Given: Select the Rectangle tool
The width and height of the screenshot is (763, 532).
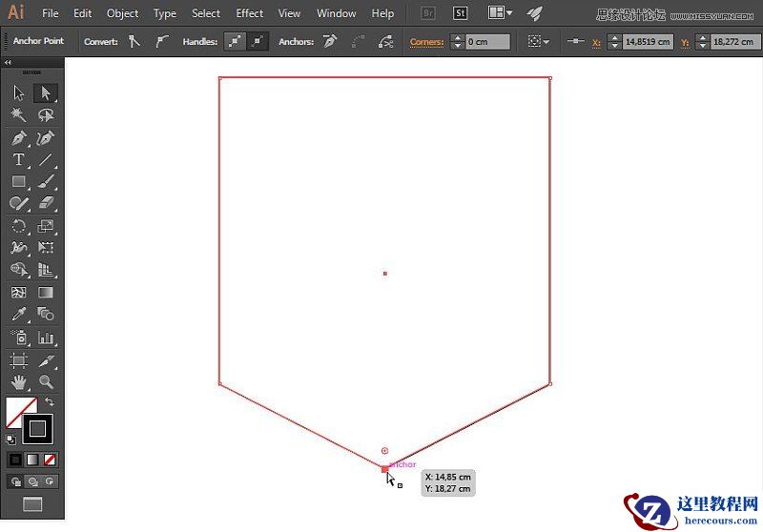Looking at the screenshot, I should click(x=18, y=181).
